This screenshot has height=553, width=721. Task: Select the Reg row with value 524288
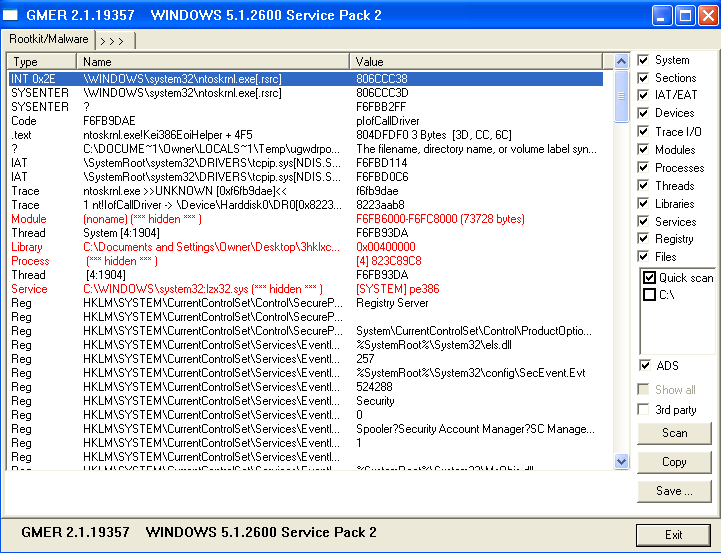[306, 388]
